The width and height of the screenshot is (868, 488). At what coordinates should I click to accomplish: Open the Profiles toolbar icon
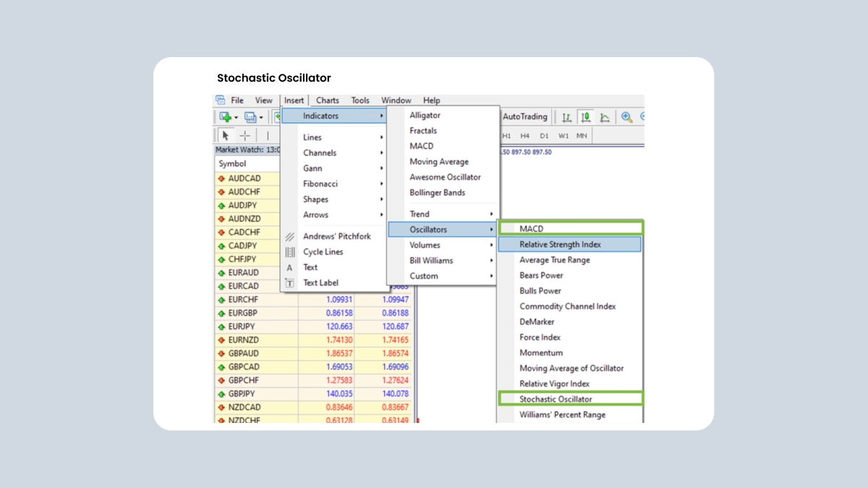(250, 117)
